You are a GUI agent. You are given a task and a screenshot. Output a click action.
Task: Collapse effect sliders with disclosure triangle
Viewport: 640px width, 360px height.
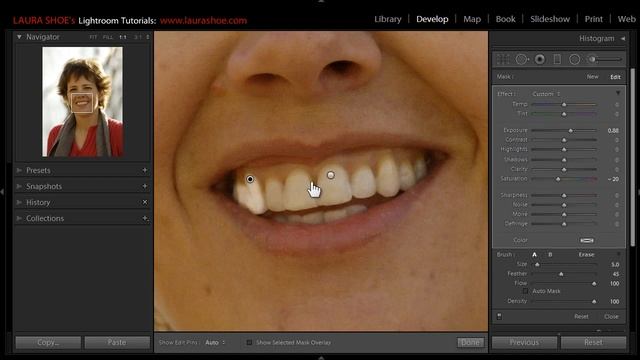(618, 93)
